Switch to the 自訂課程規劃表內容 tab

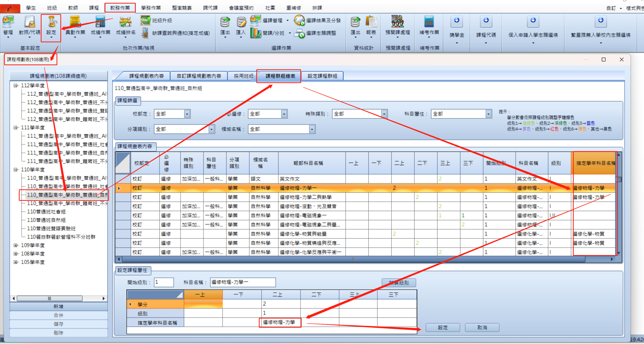199,76
